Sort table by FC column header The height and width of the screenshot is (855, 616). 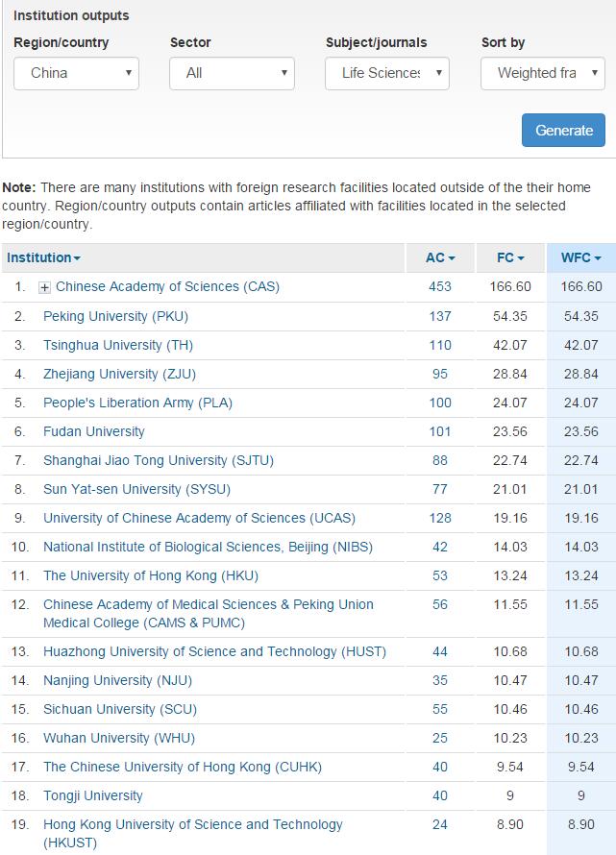pos(510,257)
